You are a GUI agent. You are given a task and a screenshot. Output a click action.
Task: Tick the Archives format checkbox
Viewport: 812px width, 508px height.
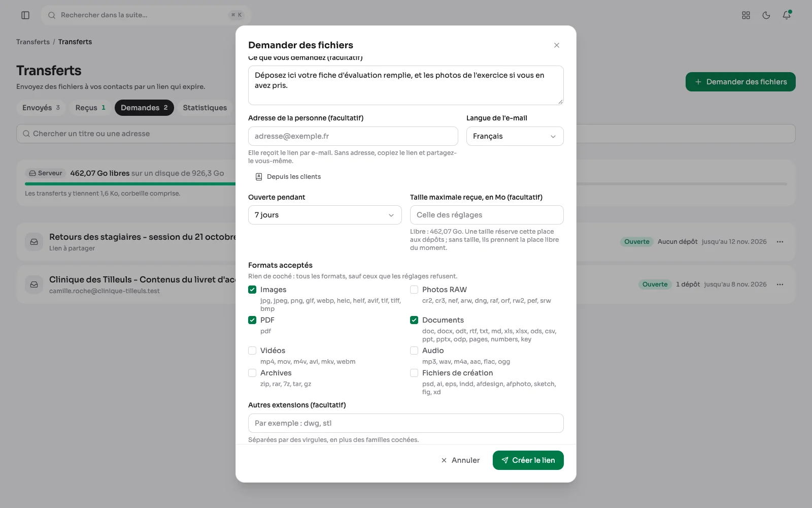coord(252,373)
